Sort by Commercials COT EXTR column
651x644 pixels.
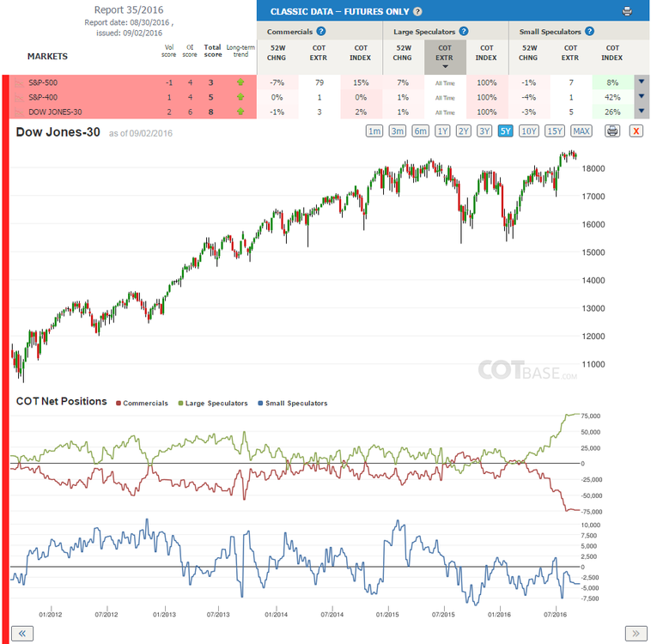coord(319,52)
